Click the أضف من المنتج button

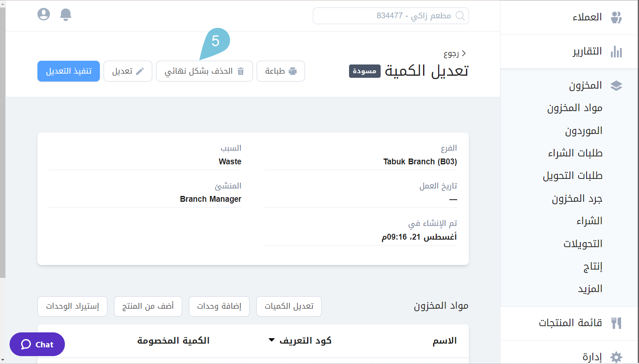pyautogui.click(x=148, y=306)
